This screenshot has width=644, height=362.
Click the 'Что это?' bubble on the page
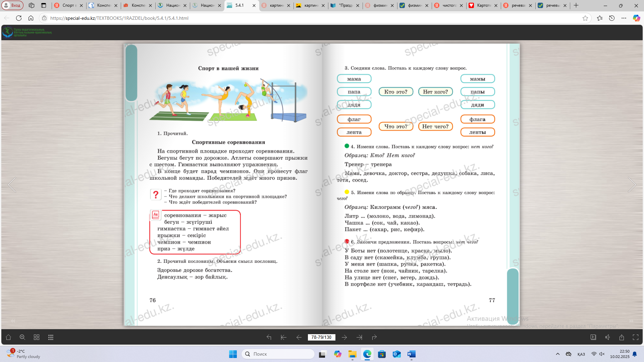tap(396, 126)
